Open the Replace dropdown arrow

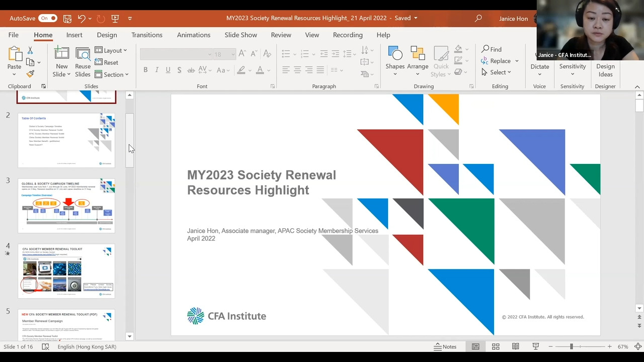pos(517,61)
